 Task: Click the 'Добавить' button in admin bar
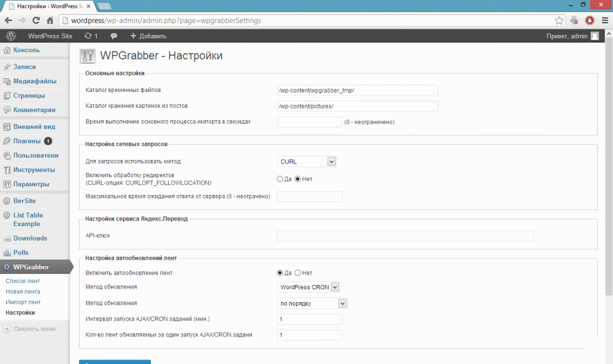pos(148,36)
